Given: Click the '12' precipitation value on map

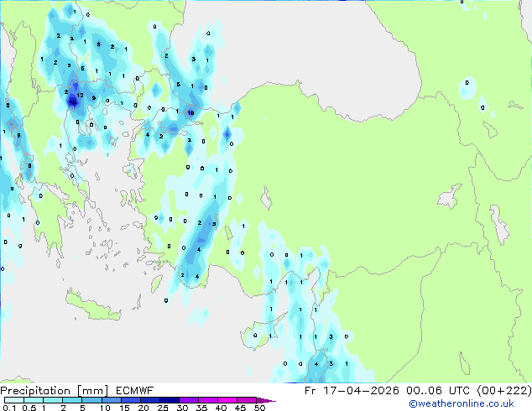Looking at the screenshot, I should tap(80, 96).
